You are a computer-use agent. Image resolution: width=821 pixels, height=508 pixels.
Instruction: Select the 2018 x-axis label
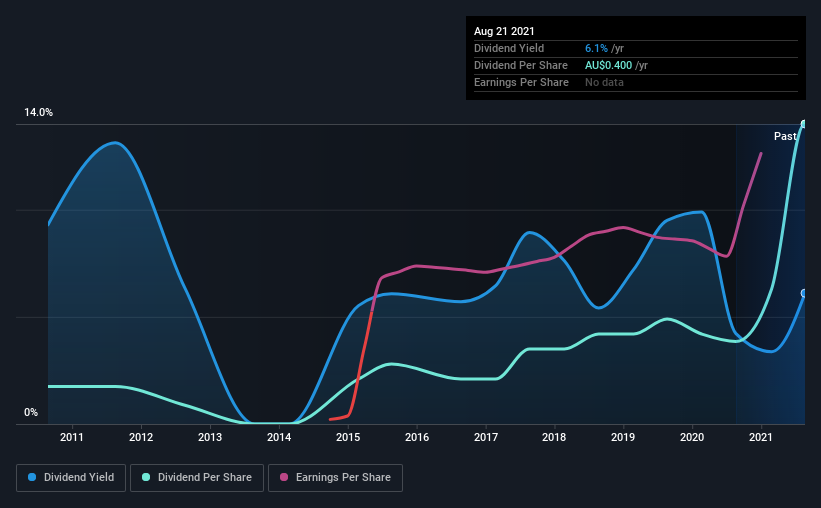pos(554,437)
